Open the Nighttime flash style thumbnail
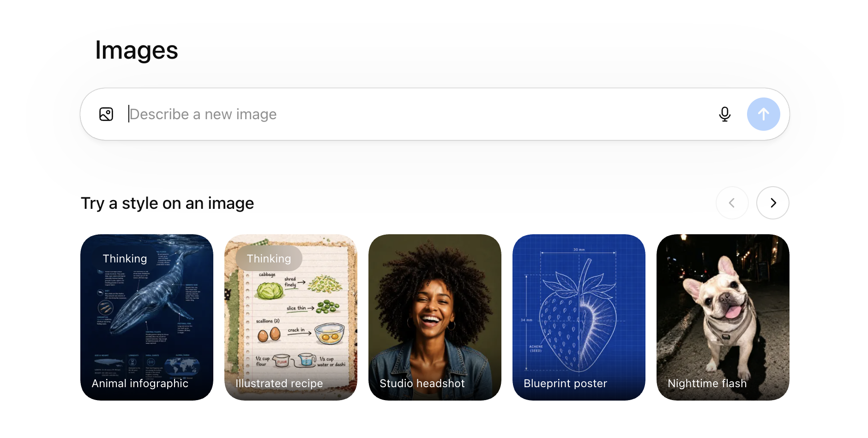The image size is (868, 438). tap(723, 317)
